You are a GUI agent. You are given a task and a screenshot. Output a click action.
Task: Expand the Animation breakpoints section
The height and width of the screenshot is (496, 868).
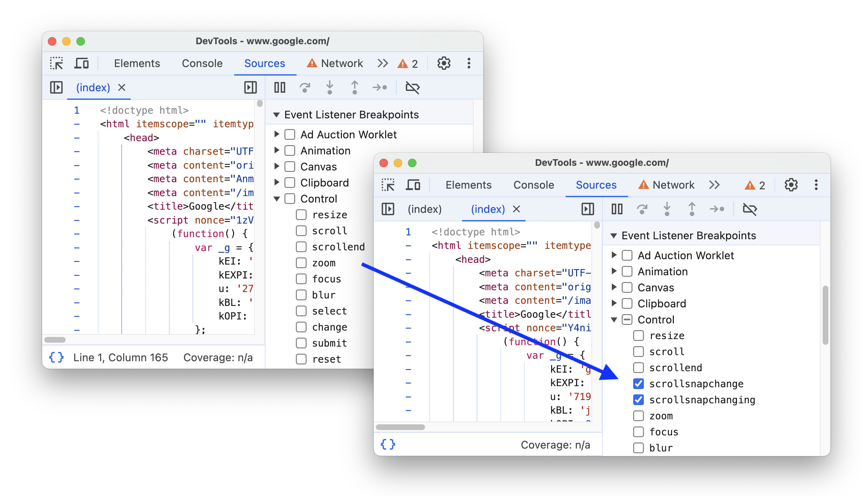click(616, 271)
